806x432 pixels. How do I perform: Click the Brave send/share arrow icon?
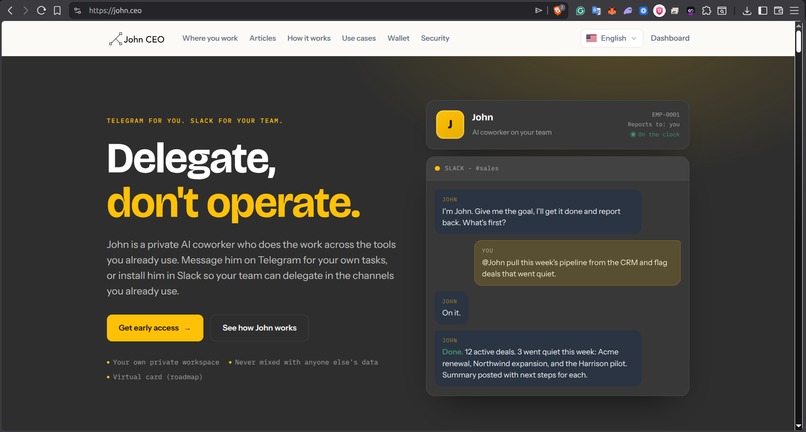pos(539,10)
